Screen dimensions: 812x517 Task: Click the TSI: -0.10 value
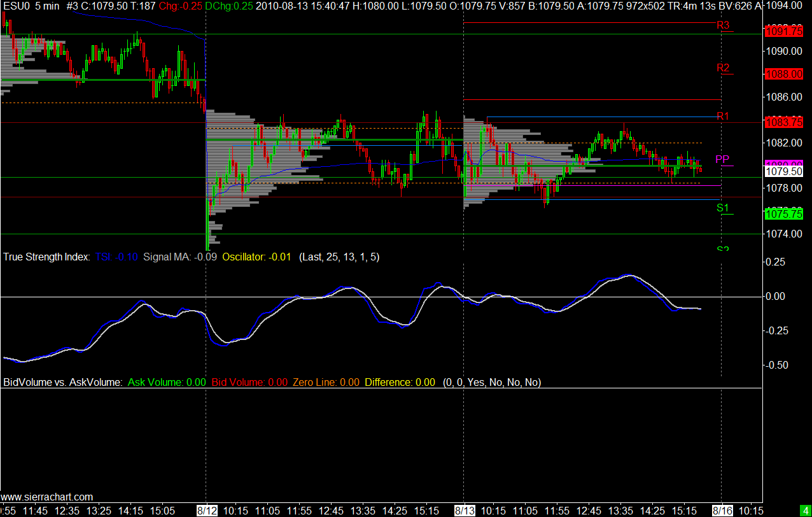click(x=116, y=257)
